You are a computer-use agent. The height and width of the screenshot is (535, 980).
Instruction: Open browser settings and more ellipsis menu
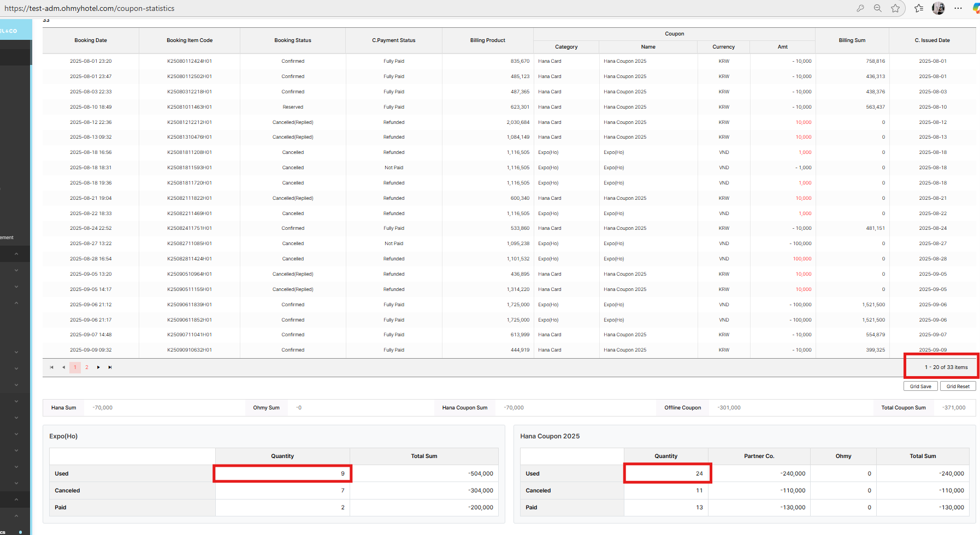pos(958,8)
